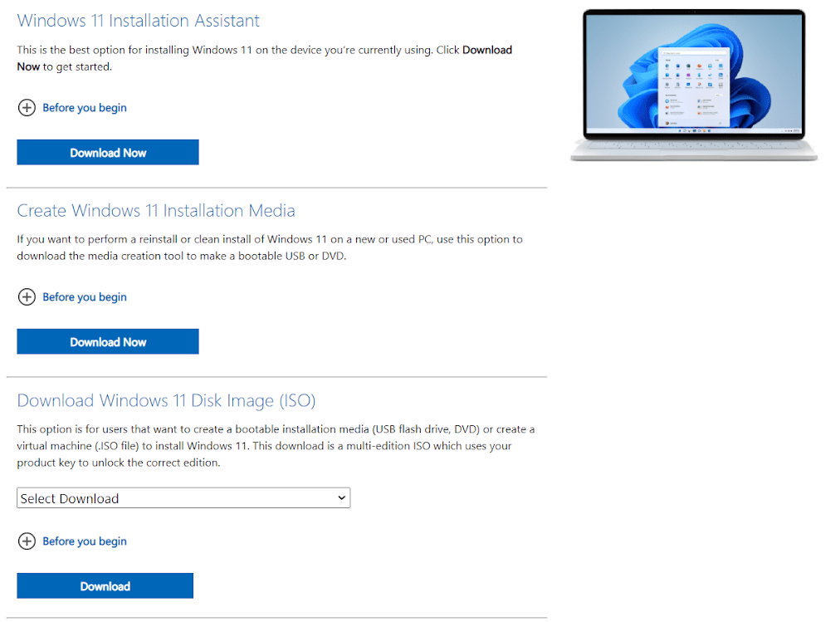Click the Download button for Disk Image ISO
The image size is (840, 622).
coord(105,585)
